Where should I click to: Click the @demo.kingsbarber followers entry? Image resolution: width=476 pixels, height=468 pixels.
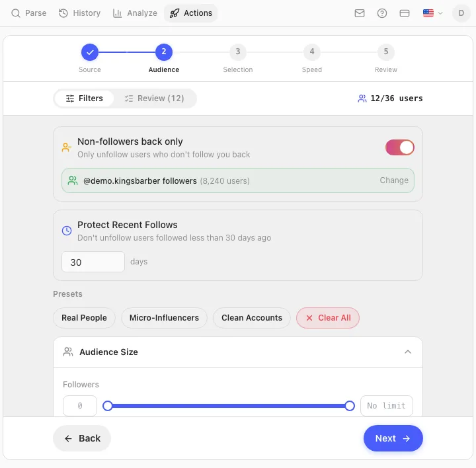coord(238,180)
